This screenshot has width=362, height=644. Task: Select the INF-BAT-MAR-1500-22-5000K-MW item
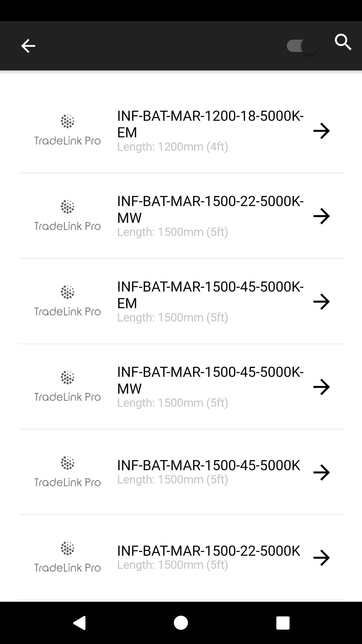tap(210, 209)
